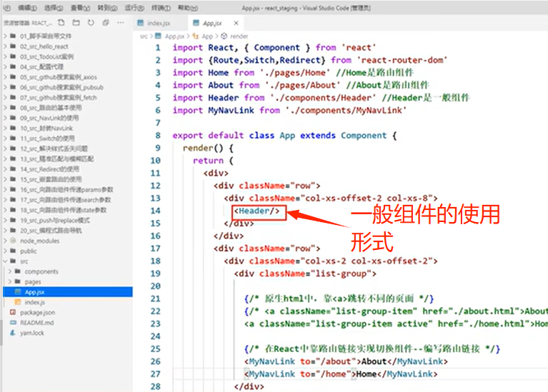Click the New Folder icon in explorer header

[76, 23]
